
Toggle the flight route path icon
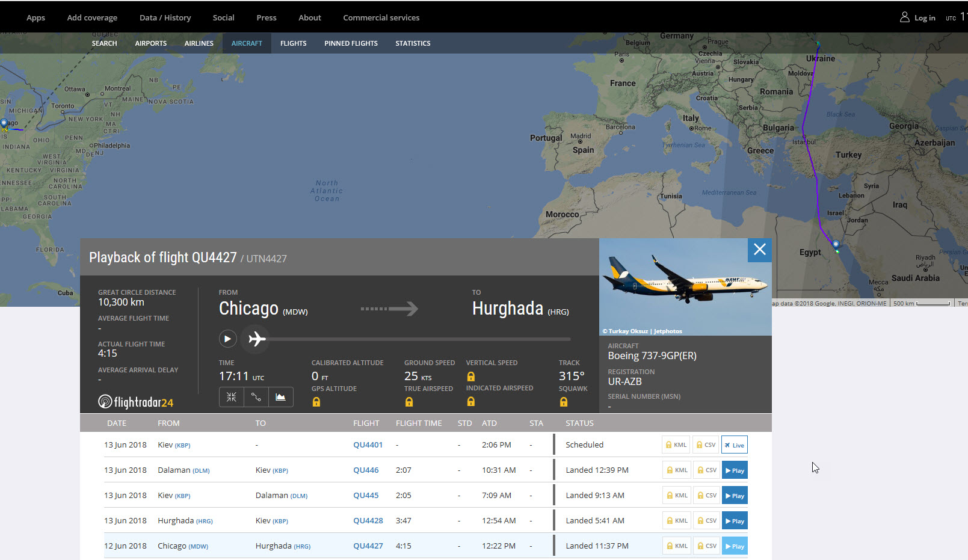[x=256, y=397]
